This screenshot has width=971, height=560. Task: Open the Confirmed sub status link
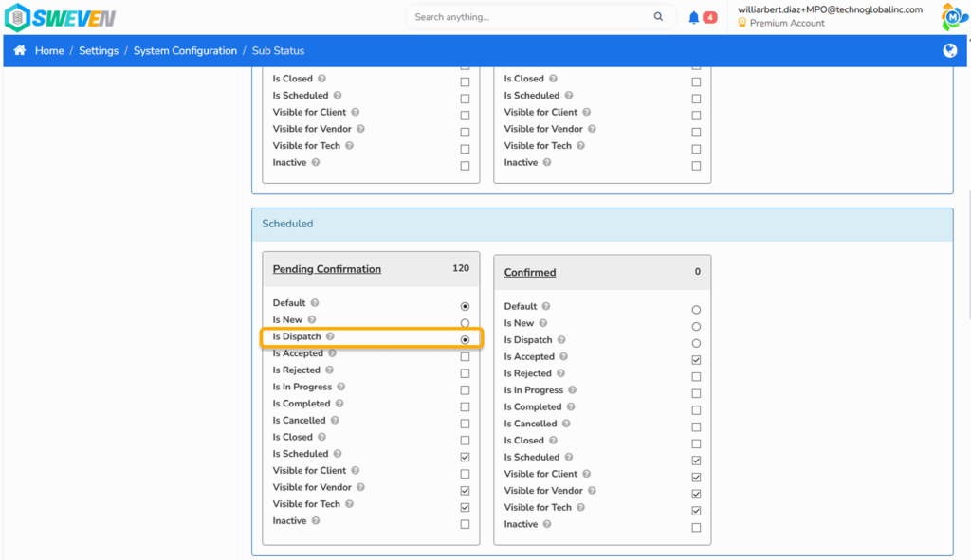click(x=529, y=272)
